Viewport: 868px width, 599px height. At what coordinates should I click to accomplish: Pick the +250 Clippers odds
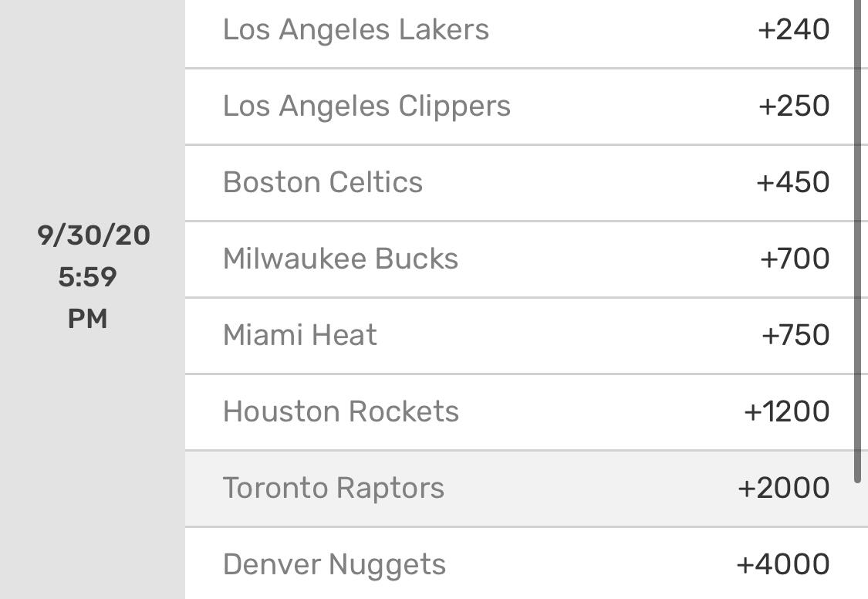[x=794, y=107]
